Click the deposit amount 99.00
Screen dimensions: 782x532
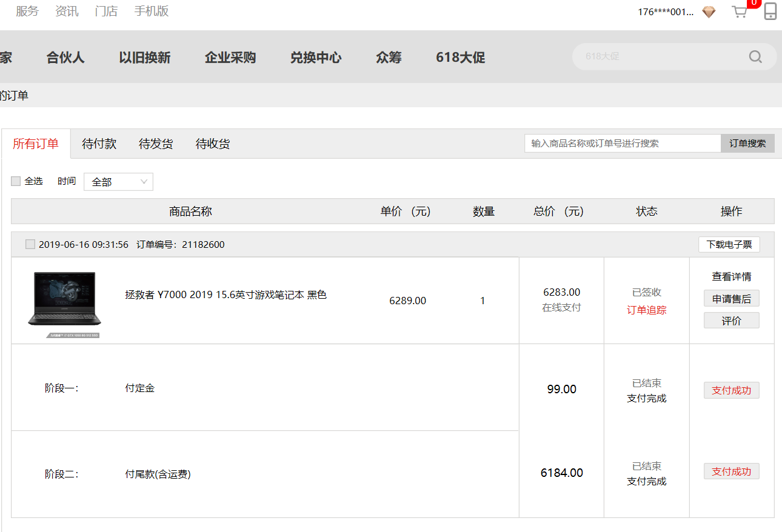[561, 389]
